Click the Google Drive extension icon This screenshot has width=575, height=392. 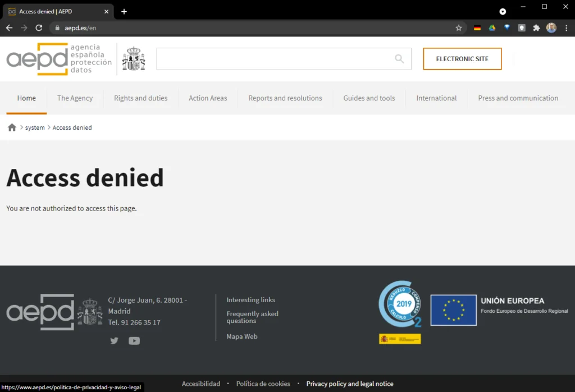click(x=492, y=28)
